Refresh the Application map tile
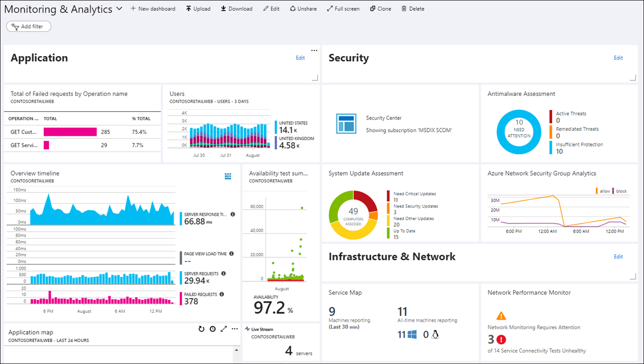644x364 pixels. tap(201, 329)
